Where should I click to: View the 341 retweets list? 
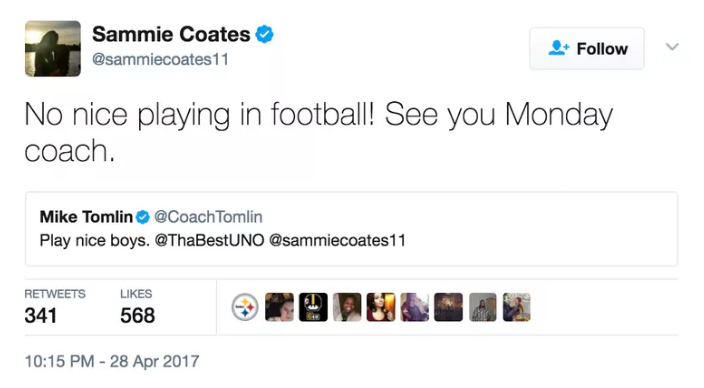[x=55, y=307]
